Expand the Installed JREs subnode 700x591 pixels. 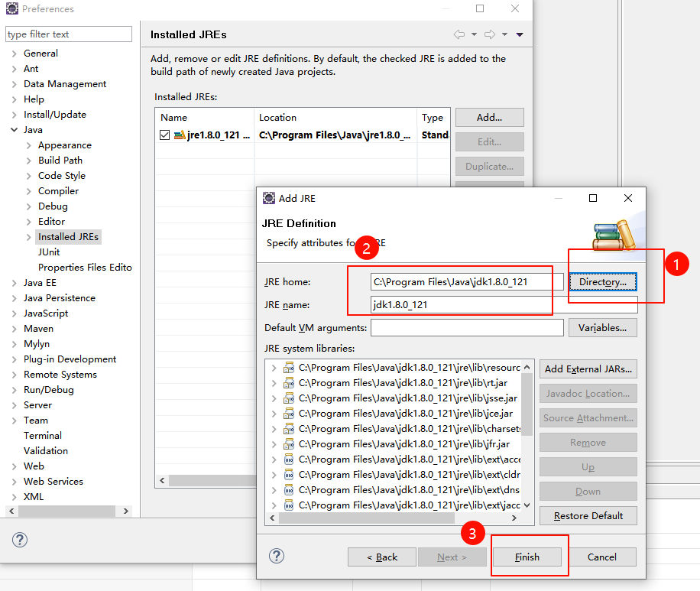click(x=28, y=237)
